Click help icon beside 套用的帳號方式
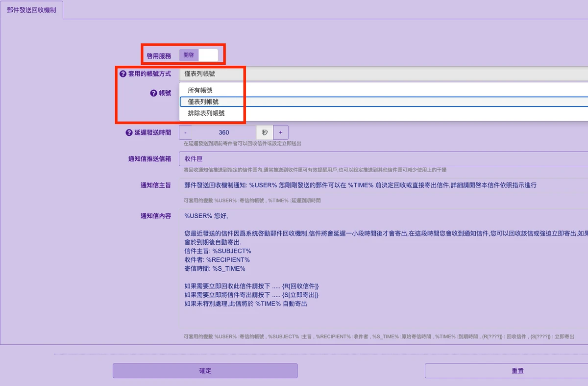Screen dimensions: 588x386 (123, 74)
